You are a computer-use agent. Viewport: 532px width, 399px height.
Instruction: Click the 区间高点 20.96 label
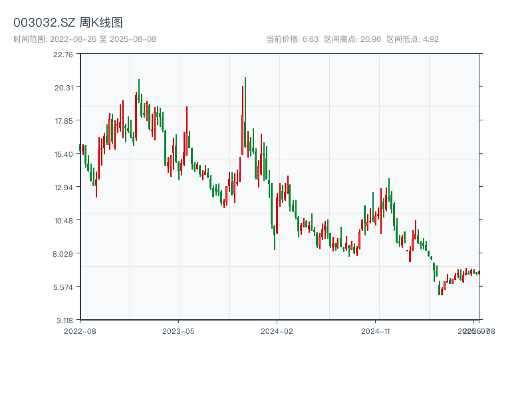click(x=352, y=39)
